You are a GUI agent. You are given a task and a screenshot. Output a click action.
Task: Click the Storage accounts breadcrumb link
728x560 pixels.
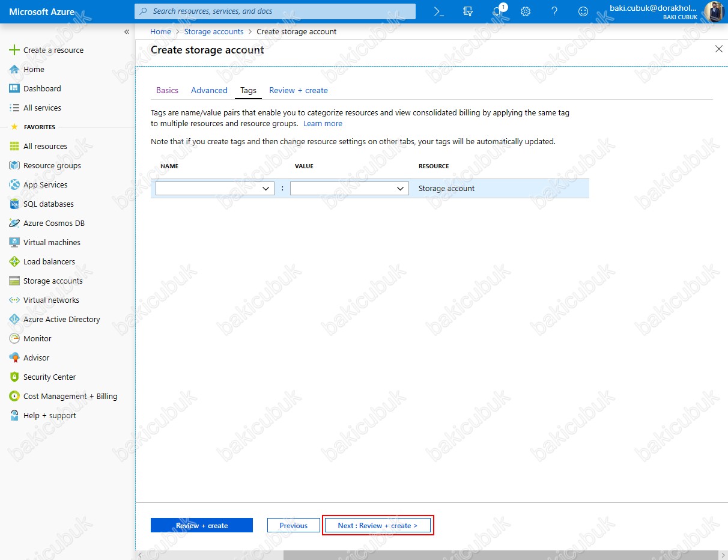(214, 31)
